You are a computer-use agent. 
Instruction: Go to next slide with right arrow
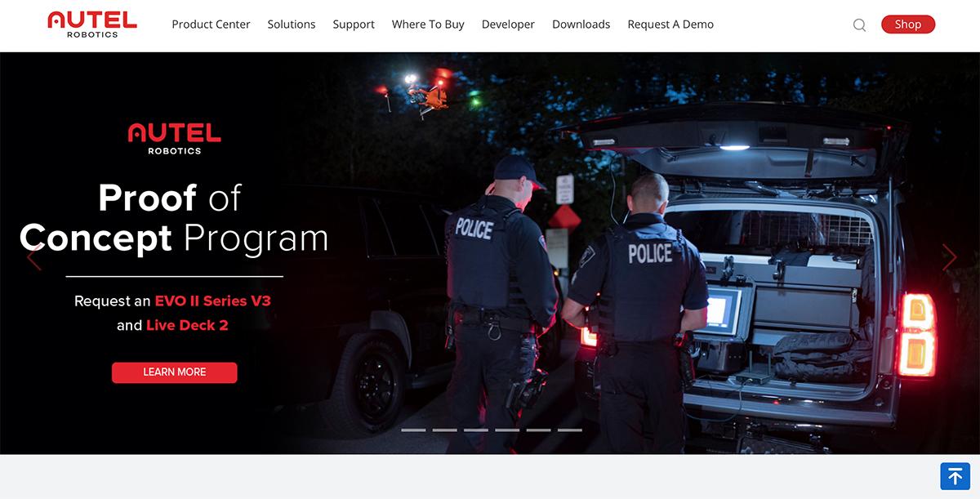949,257
